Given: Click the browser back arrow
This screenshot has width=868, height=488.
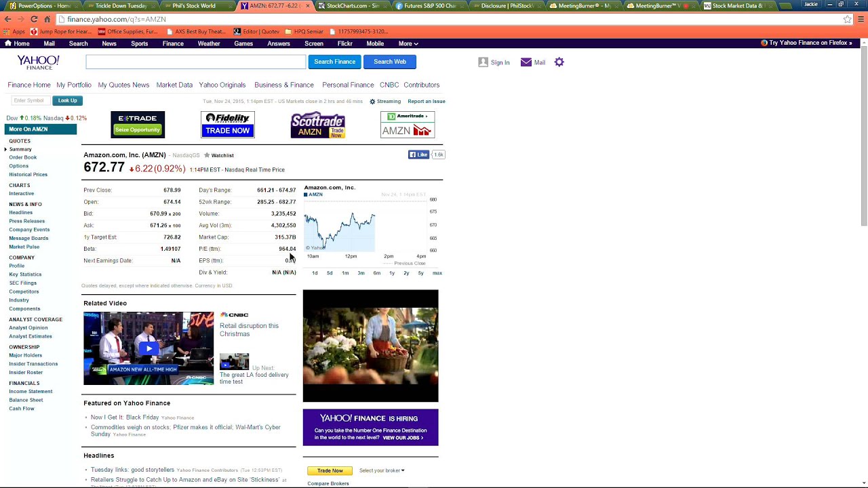Looking at the screenshot, I should point(8,19).
